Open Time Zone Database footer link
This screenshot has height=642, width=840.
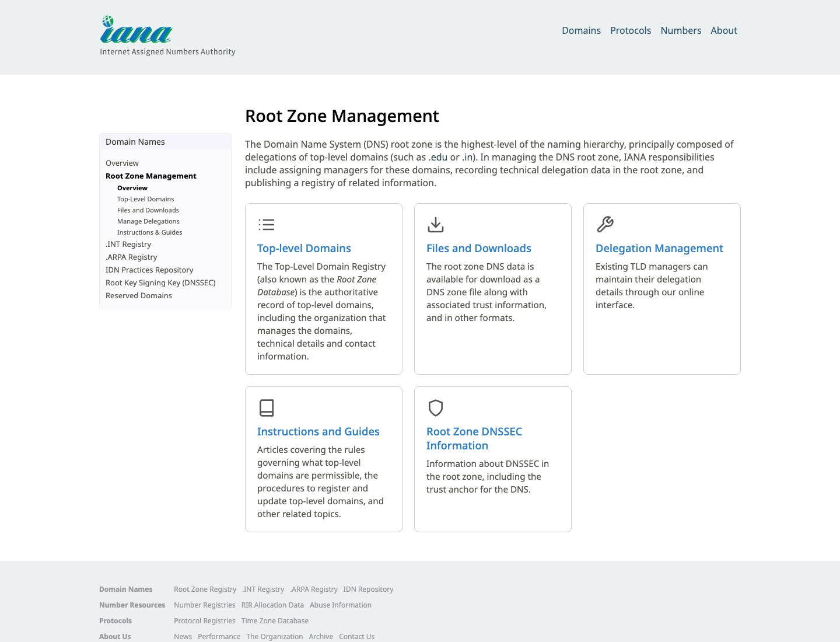click(275, 621)
